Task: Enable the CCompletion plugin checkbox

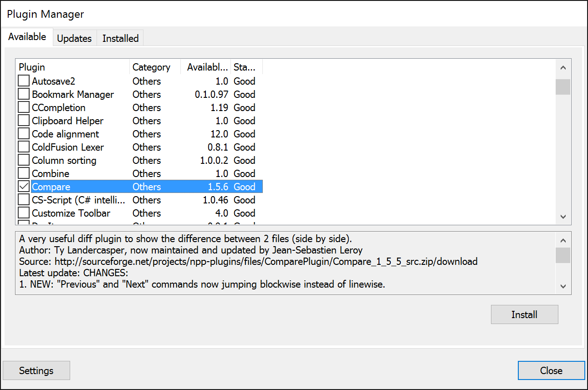Action: [24, 107]
